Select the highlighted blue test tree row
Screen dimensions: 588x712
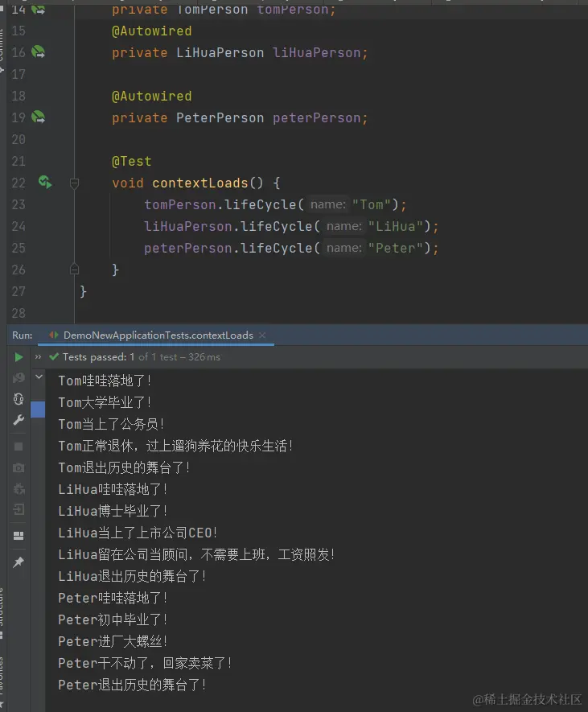(x=38, y=410)
